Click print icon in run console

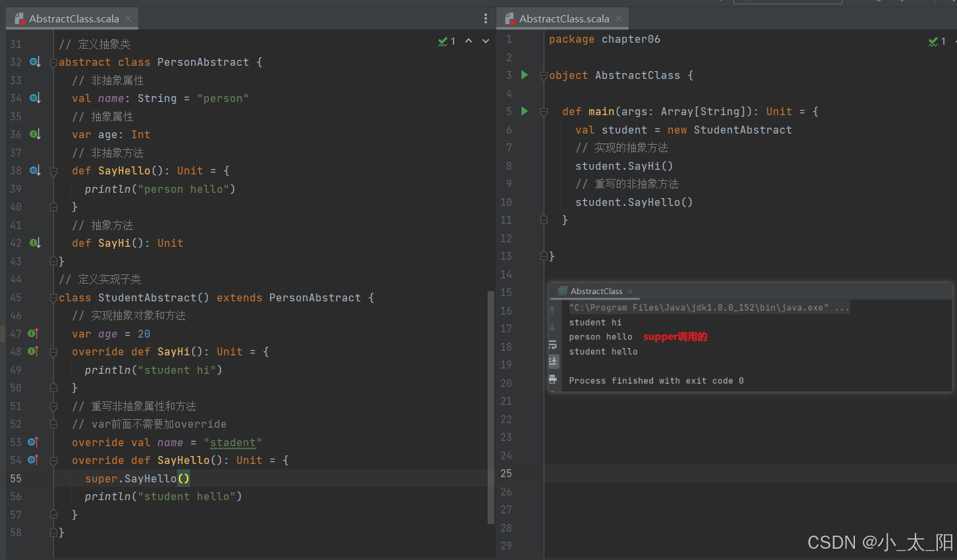[552, 379]
